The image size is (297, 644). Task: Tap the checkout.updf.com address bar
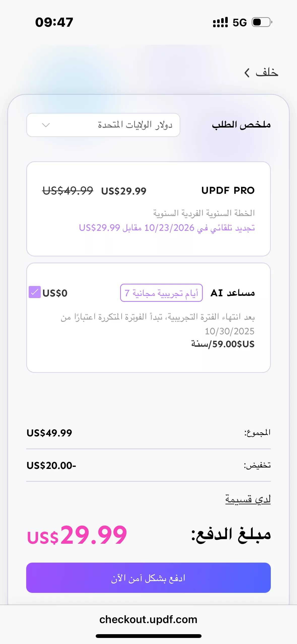click(x=148, y=619)
